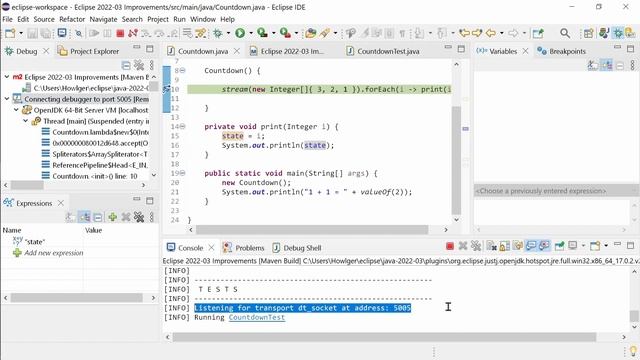
Task: Click Last Edit Location toolbar icon
Action: [x=464, y=33]
